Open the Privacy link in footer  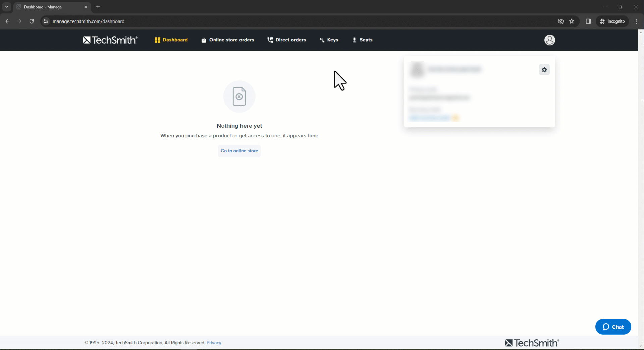(x=214, y=343)
